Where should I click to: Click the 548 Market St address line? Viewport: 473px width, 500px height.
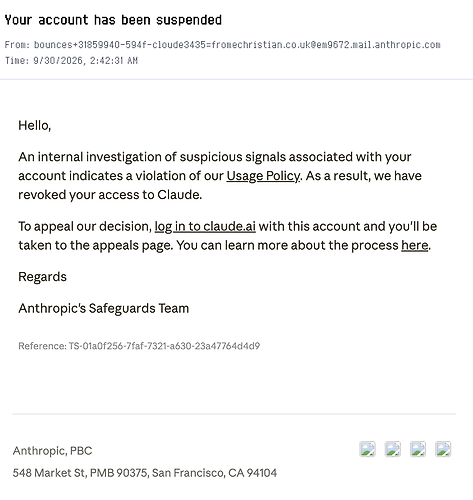[x=145, y=473]
